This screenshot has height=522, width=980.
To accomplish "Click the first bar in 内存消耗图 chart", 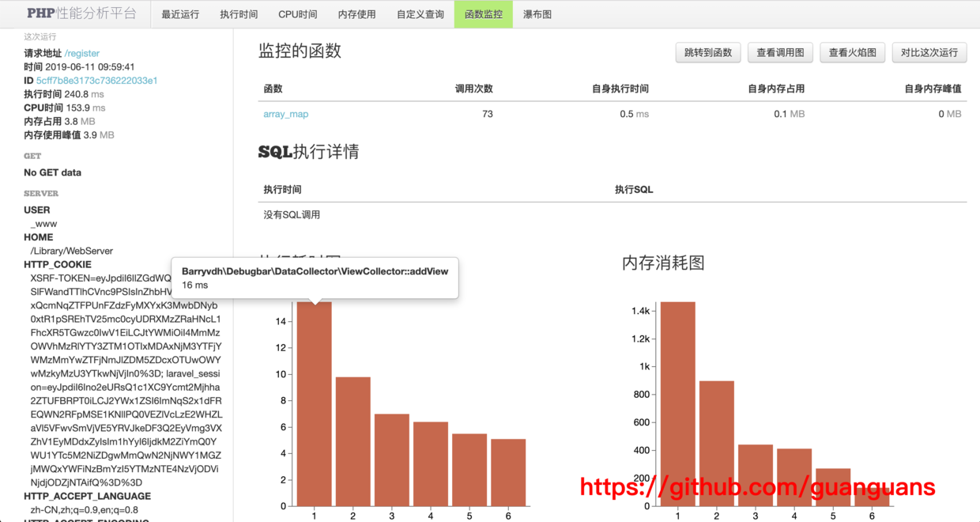I will [x=677, y=395].
